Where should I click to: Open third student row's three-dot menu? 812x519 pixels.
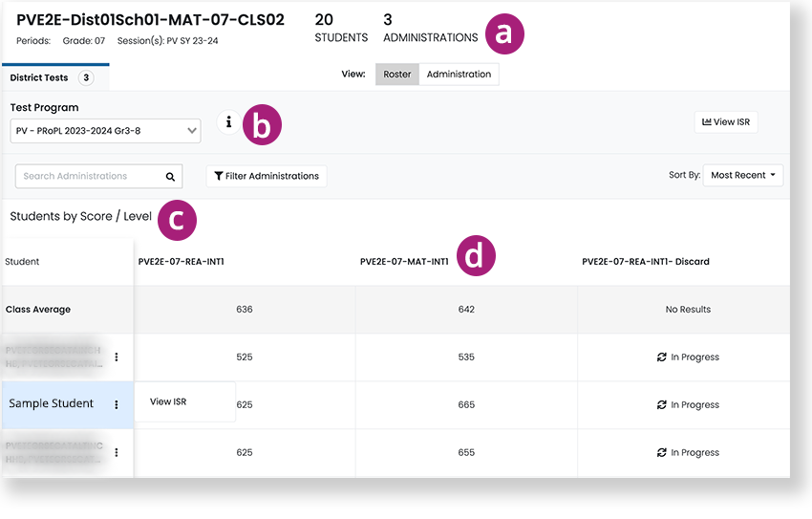tap(117, 452)
